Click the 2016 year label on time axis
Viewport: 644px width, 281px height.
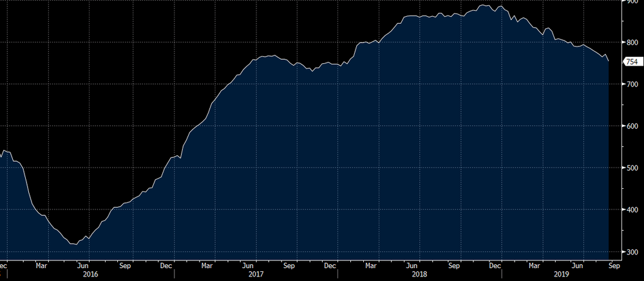90,274
